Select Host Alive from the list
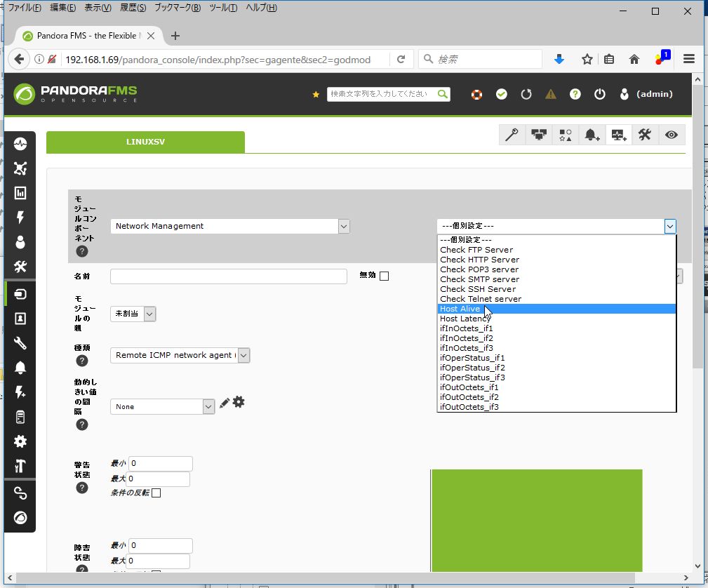This screenshot has width=708, height=588. [x=556, y=309]
